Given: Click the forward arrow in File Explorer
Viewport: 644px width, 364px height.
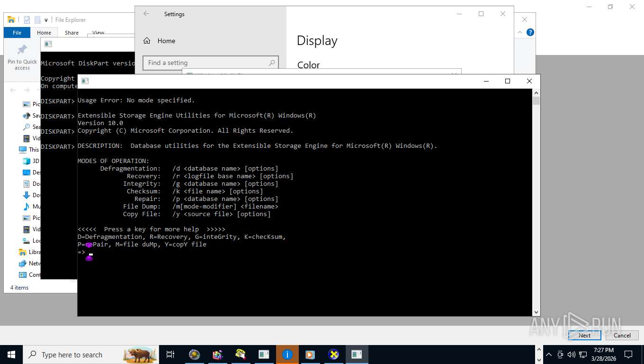Looking at the screenshot, I should coord(27,90).
